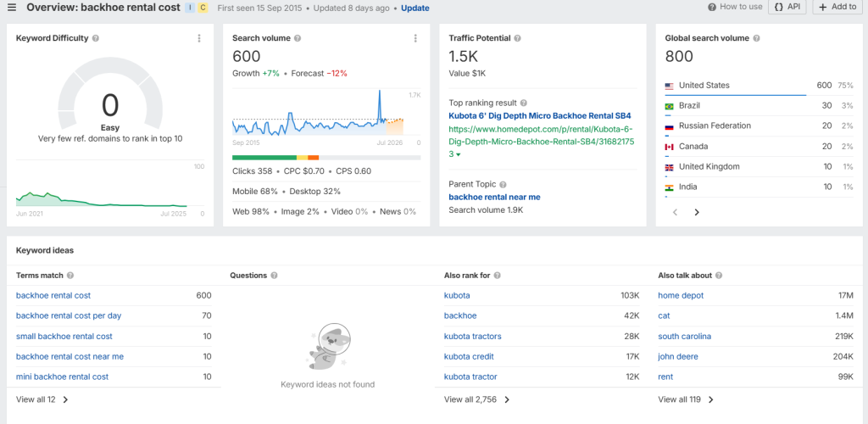Click Top ranking result help icon

pos(524,103)
